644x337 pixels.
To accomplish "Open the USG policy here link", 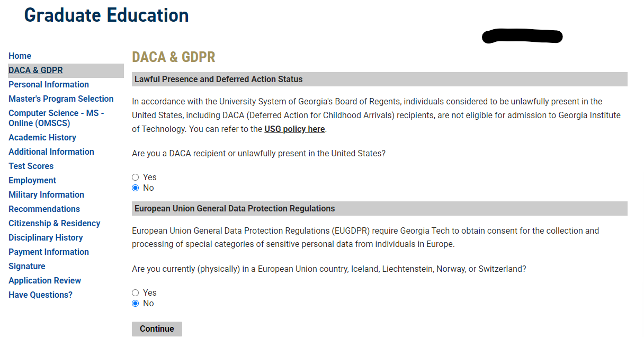I will pos(294,129).
